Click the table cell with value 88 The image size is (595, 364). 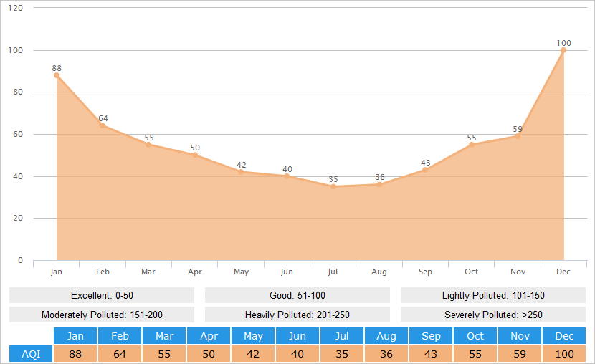[75, 354]
